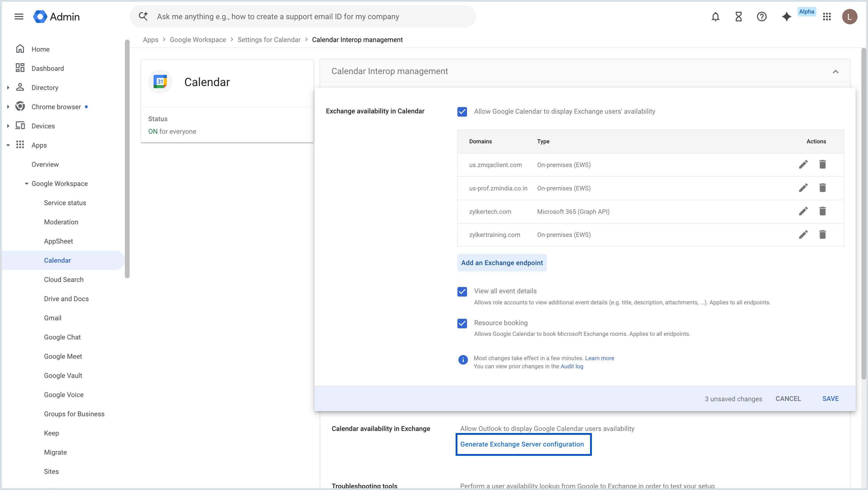The height and width of the screenshot is (490, 868).
Task: Edit the zylkertech.com endpoint
Action: tap(803, 211)
